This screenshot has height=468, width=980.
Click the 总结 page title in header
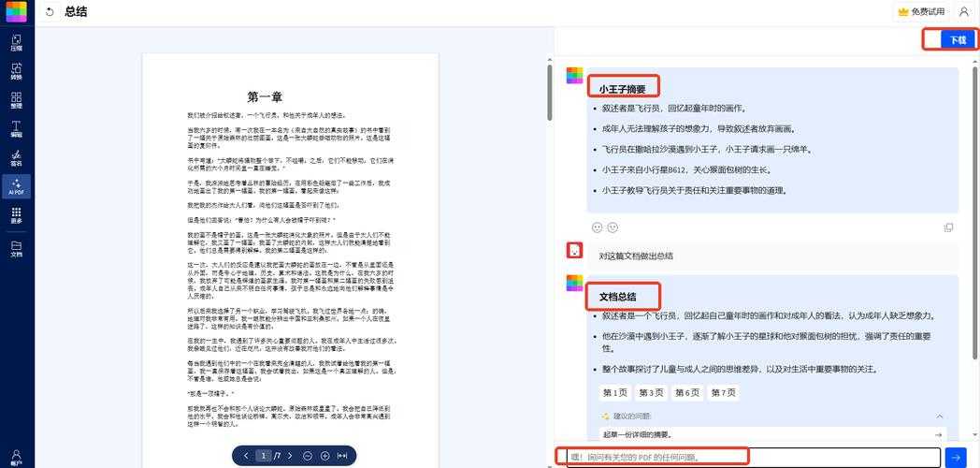[x=76, y=12]
